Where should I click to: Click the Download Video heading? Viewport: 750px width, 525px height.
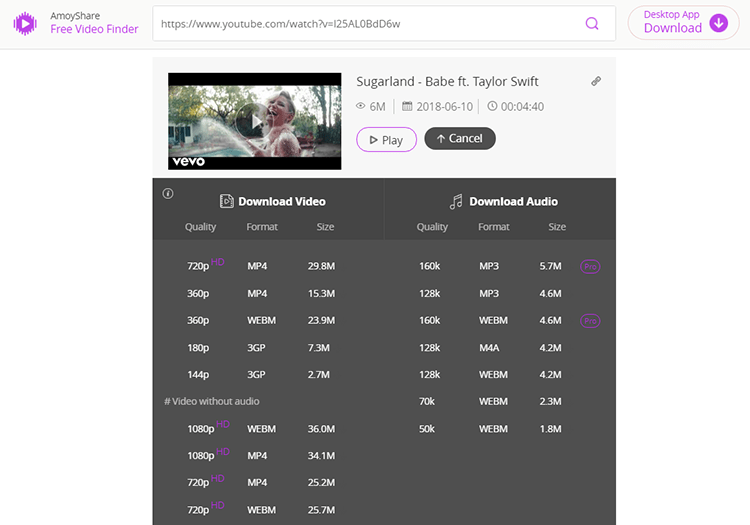[x=282, y=202]
